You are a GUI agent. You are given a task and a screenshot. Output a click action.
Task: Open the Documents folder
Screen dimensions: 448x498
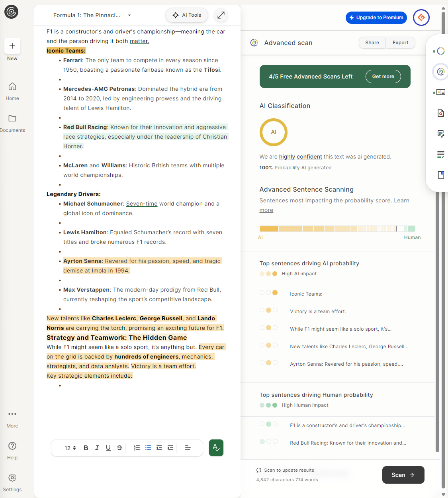coord(12,123)
